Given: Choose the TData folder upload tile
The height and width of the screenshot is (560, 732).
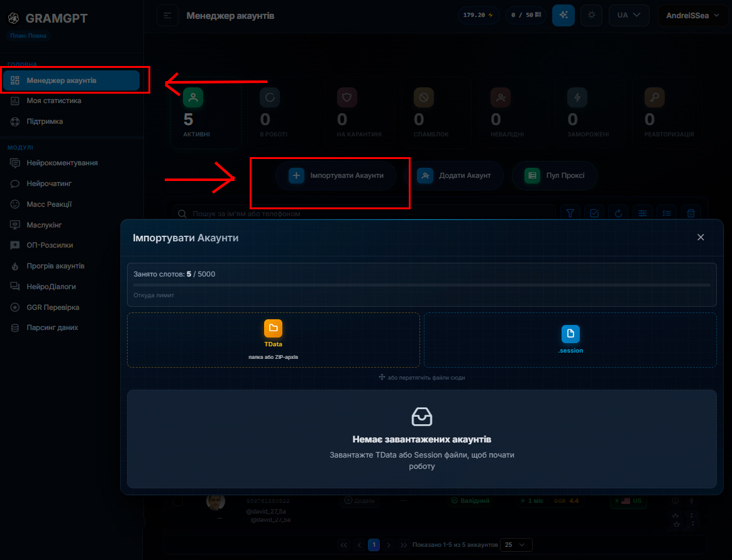Looking at the screenshot, I should pyautogui.click(x=274, y=340).
